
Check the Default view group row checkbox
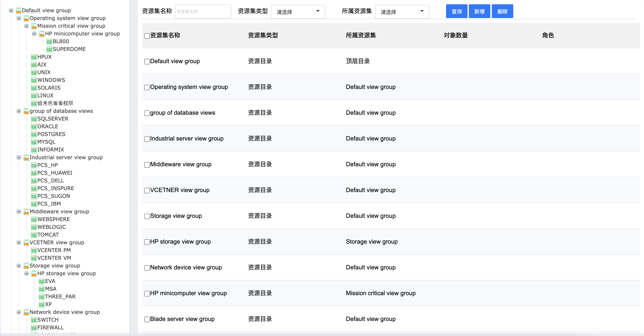(x=147, y=61)
